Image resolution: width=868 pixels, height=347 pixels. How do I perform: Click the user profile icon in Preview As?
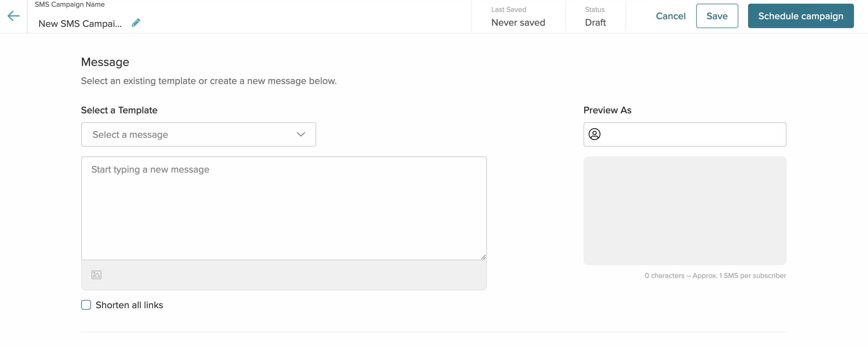tap(594, 134)
